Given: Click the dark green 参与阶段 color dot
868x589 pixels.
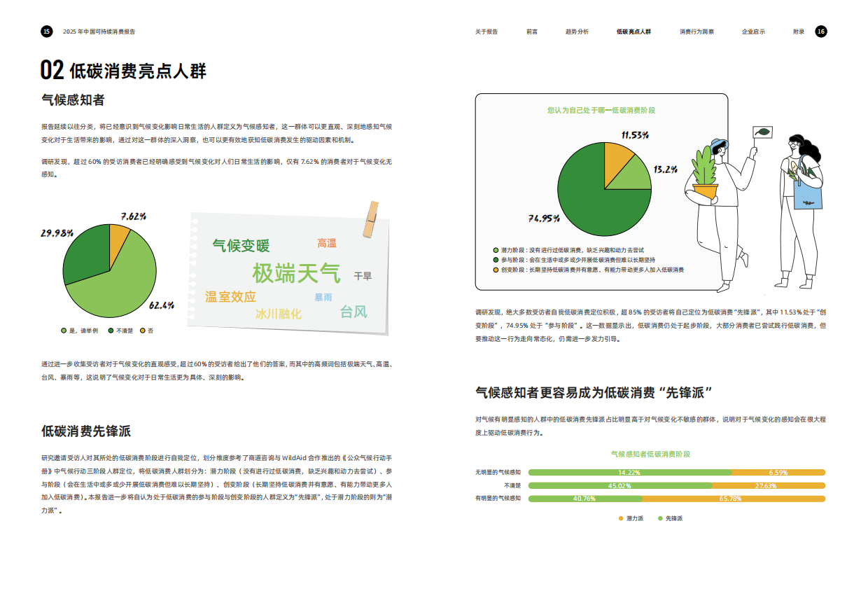Looking at the screenshot, I should coord(494,260).
